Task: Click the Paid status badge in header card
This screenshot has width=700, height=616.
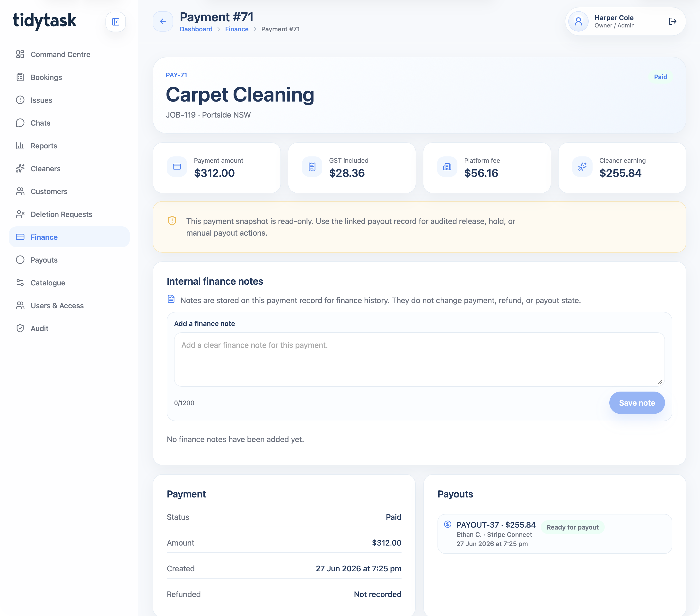Action: tap(660, 77)
